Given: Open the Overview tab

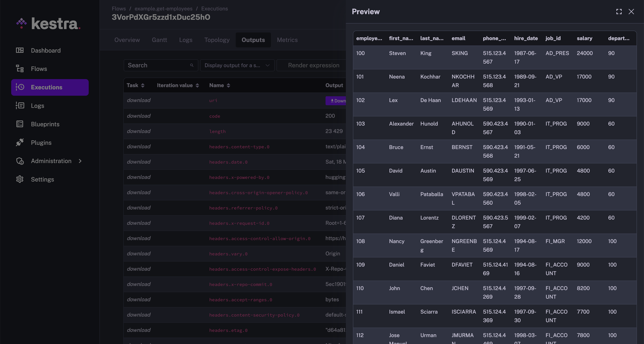Looking at the screenshot, I should click(127, 40).
